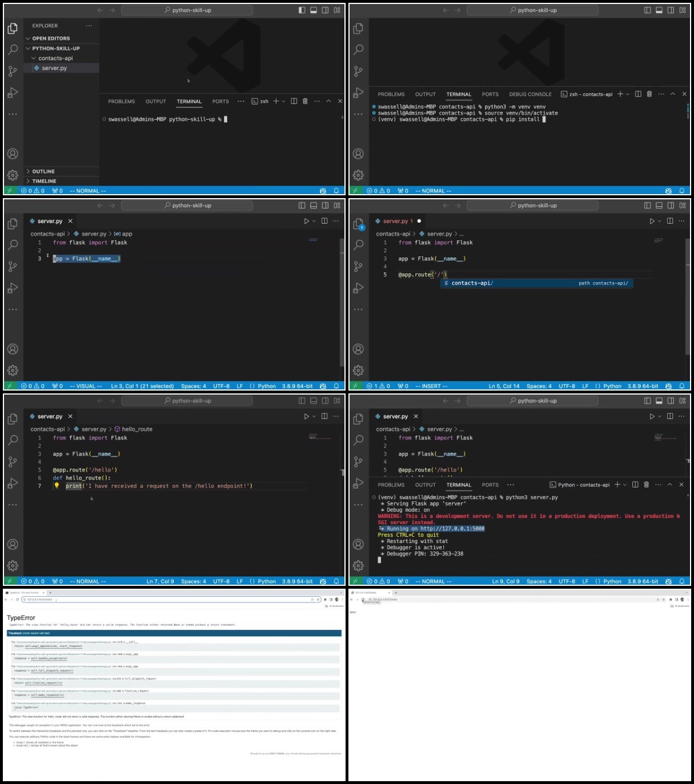Open launch profile dropdown beside plus in zsh panel
694x784 pixels.
[x=283, y=101]
